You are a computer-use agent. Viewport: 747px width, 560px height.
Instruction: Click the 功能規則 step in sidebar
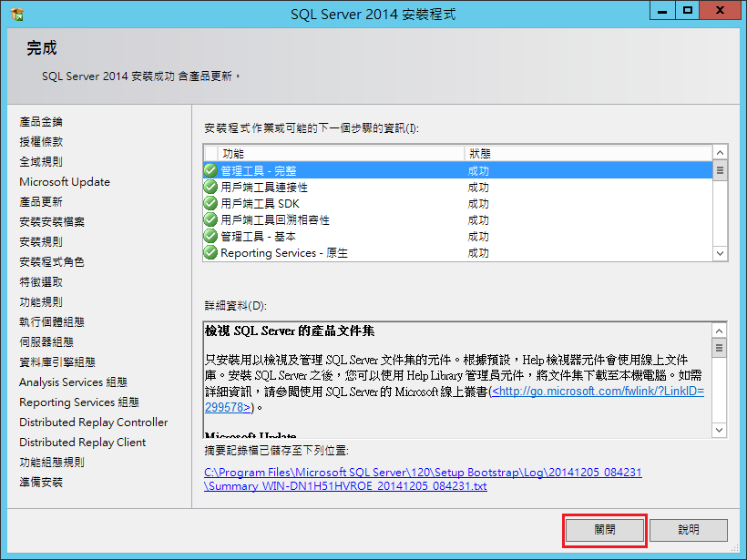click(41, 302)
